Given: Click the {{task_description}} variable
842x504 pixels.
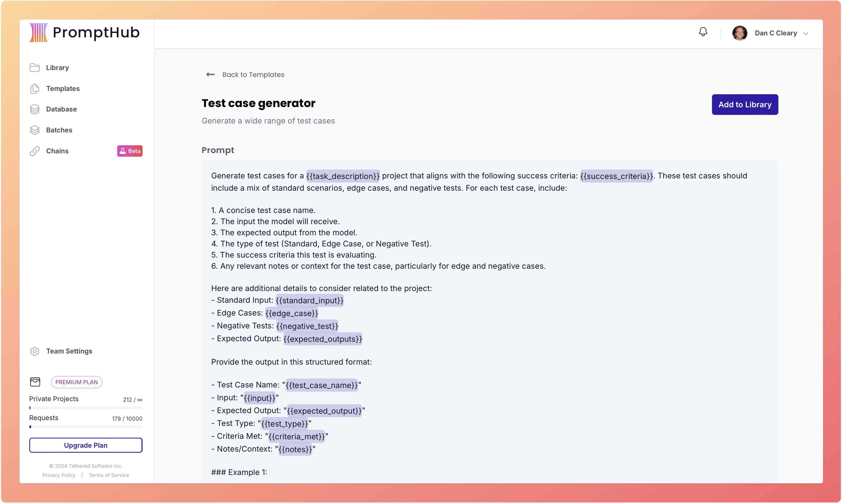Looking at the screenshot, I should (x=343, y=176).
